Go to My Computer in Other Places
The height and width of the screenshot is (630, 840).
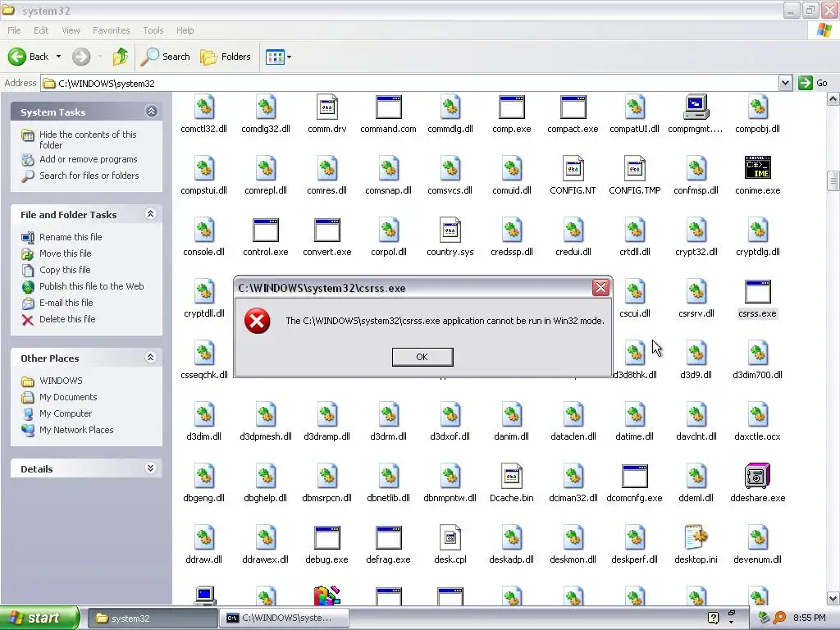[66, 413]
